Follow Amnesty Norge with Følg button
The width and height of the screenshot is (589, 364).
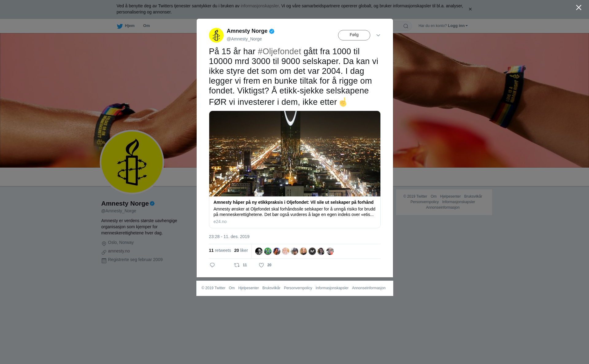354,35
